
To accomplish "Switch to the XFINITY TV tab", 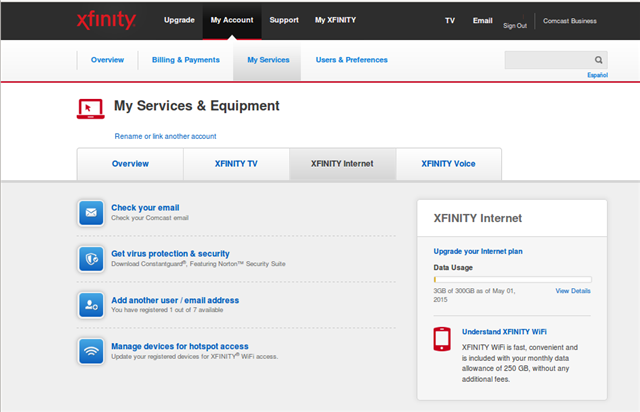I will pos(236,164).
